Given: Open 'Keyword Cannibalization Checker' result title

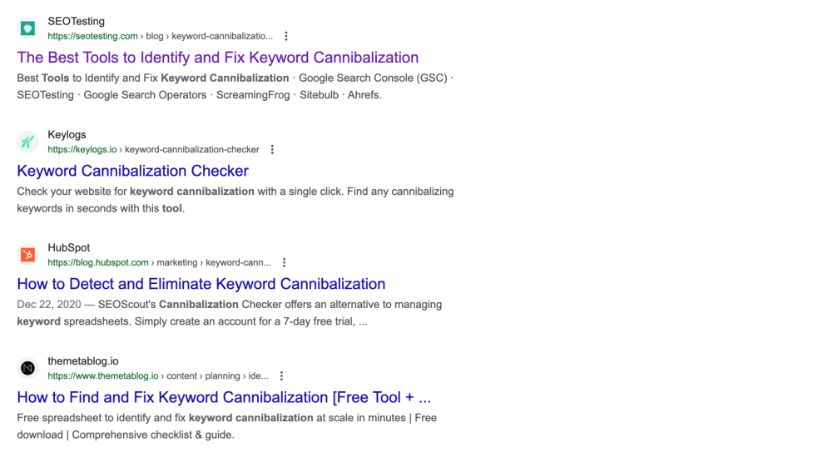Looking at the screenshot, I should pyautogui.click(x=133, y=171).
